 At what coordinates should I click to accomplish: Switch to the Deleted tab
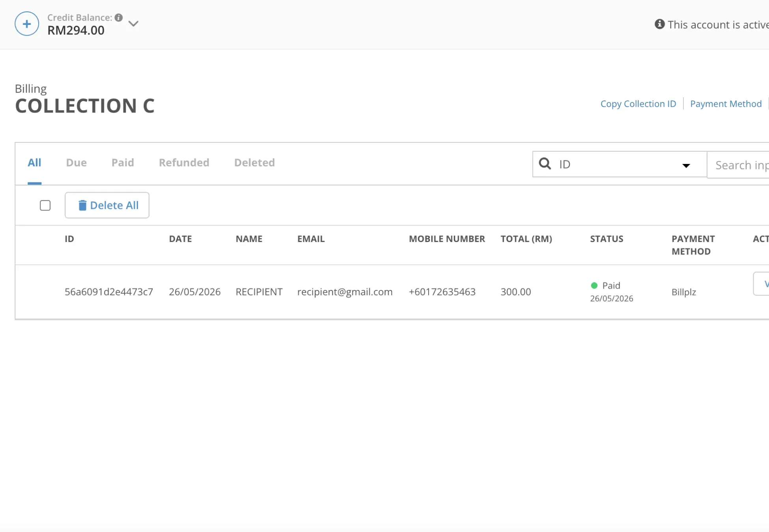254,162
